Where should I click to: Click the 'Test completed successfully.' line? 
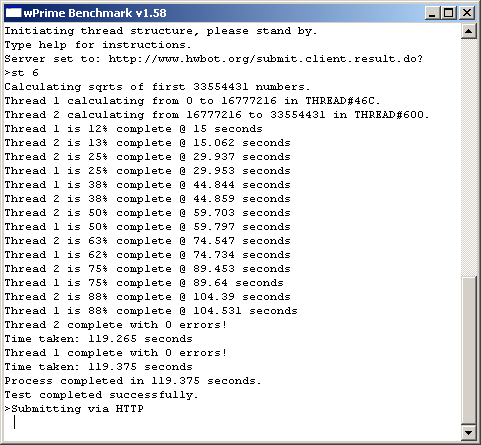coord(101,395)
